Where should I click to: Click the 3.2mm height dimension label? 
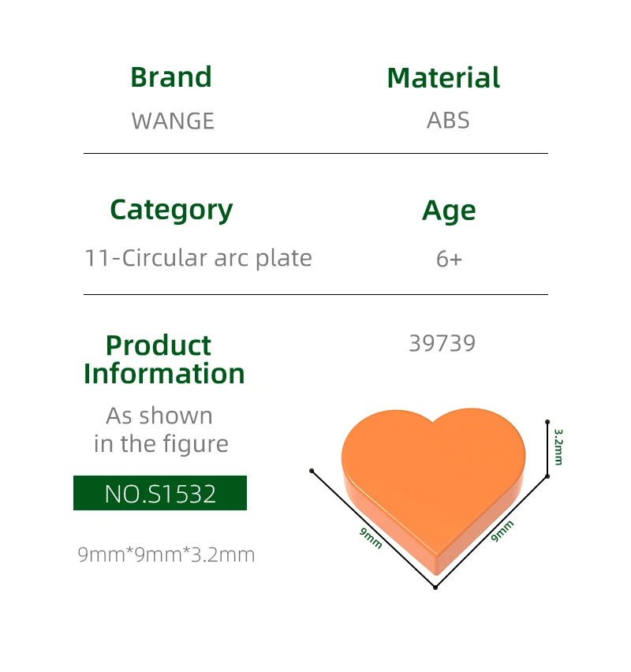click(x=558, y=446)
